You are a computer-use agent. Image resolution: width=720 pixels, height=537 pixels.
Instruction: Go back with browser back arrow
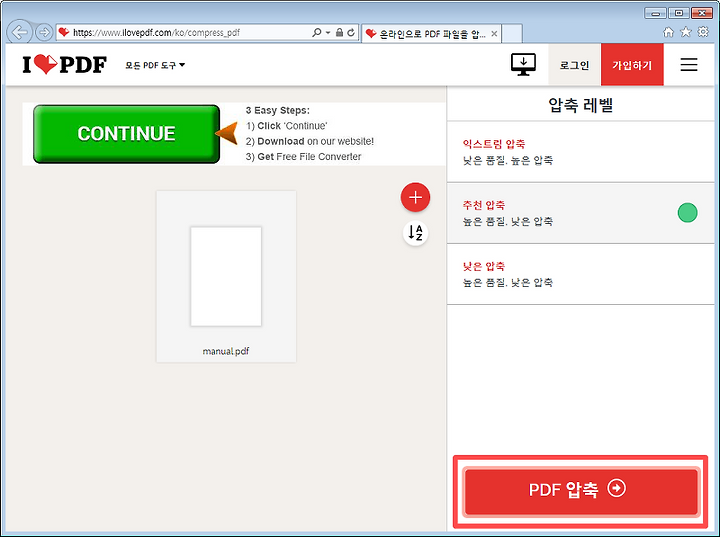(x=19, y=32)
